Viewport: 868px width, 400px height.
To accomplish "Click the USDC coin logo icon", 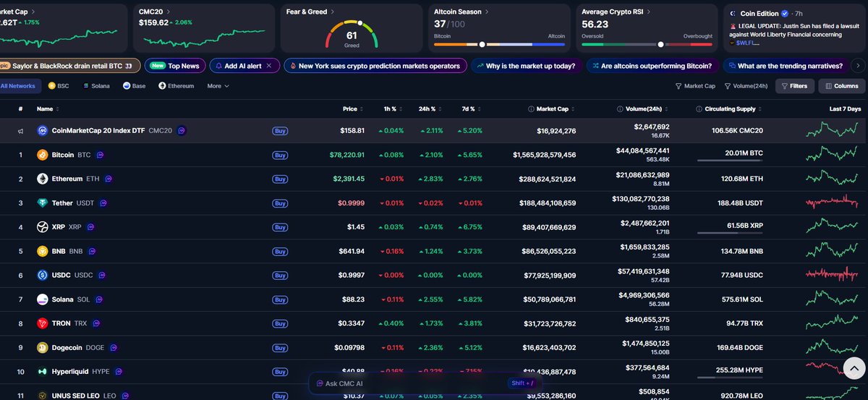I will click(42, 276).
